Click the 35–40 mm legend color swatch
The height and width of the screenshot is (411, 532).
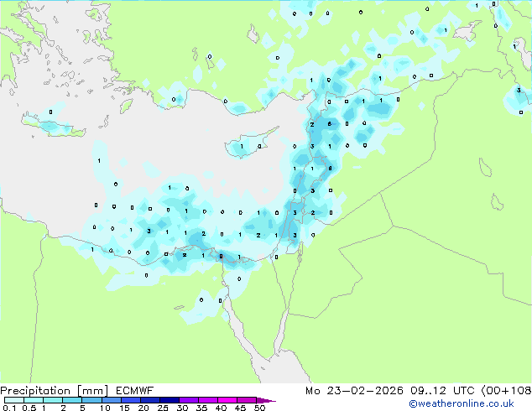207,400
